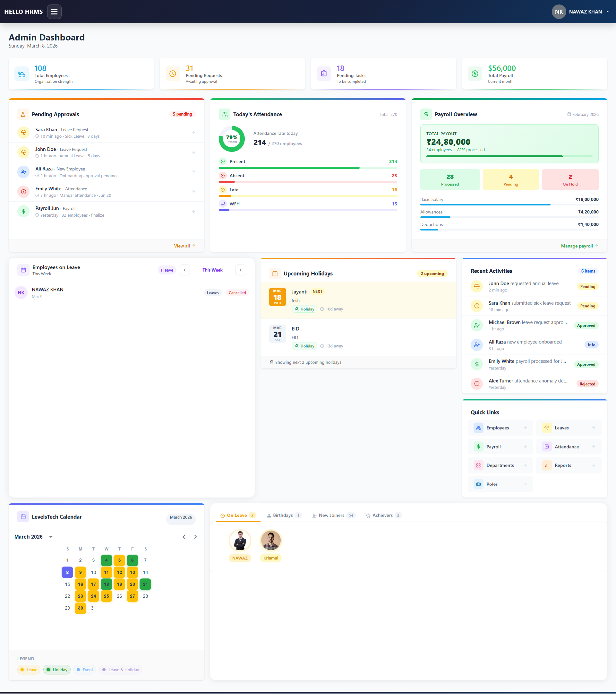Go to previous week of leaves
616x695 pixels.
[x=184, y=270]
